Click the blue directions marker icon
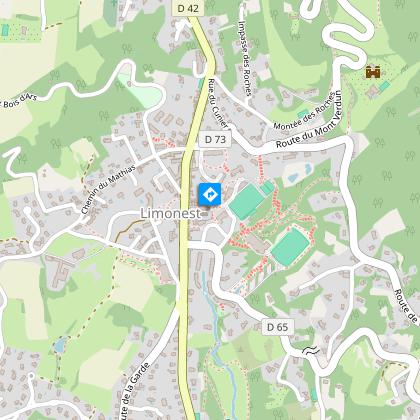The width and height of the screenshot is (420, 420). pos(210,194)
